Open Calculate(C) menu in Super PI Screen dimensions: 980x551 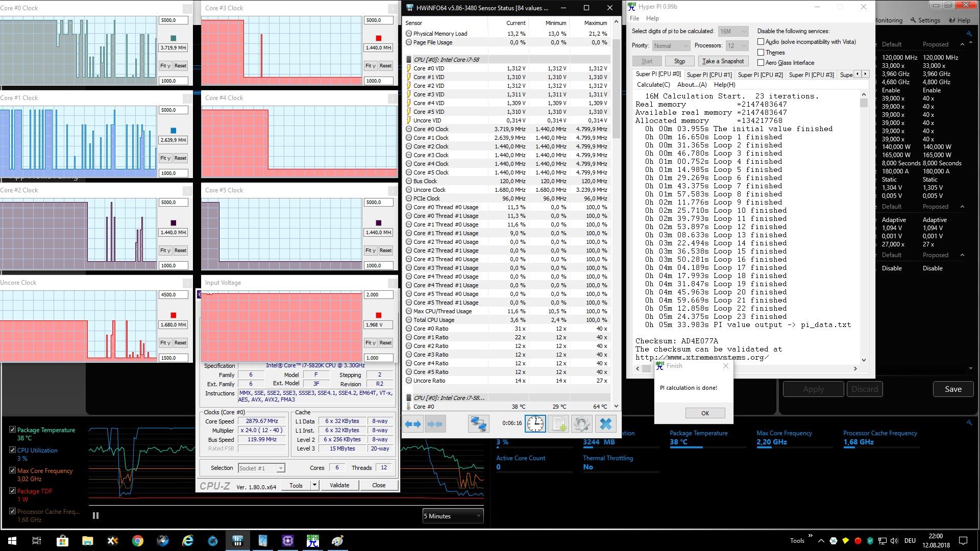(653, 85)
